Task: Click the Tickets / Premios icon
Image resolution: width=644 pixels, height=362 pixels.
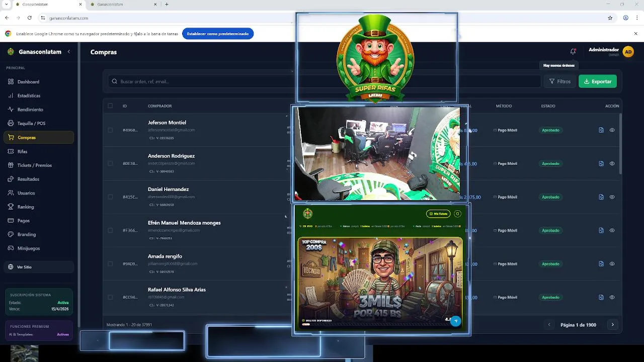Action: 11,165
